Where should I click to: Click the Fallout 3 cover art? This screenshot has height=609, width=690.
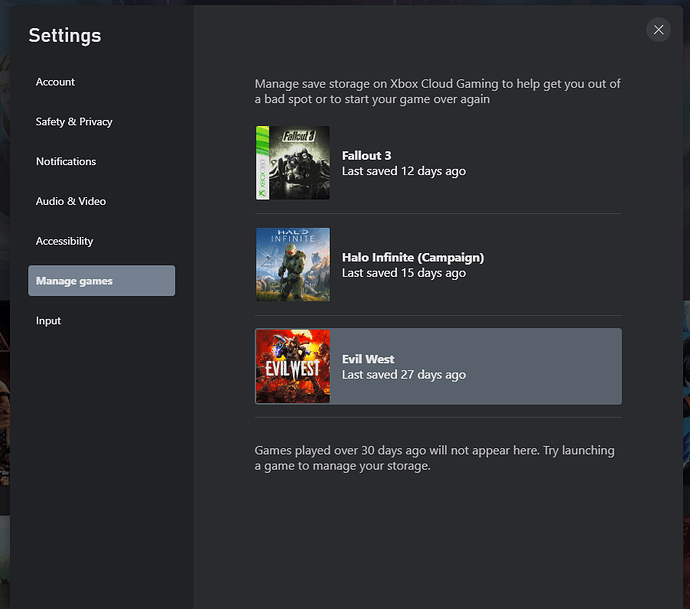coord(293,163)
